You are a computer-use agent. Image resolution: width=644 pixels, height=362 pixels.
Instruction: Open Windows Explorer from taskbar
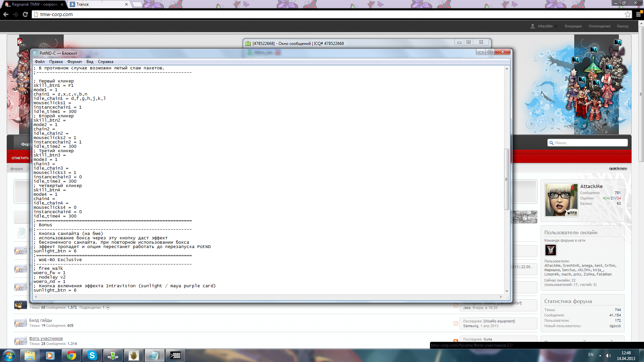[30, 355]
